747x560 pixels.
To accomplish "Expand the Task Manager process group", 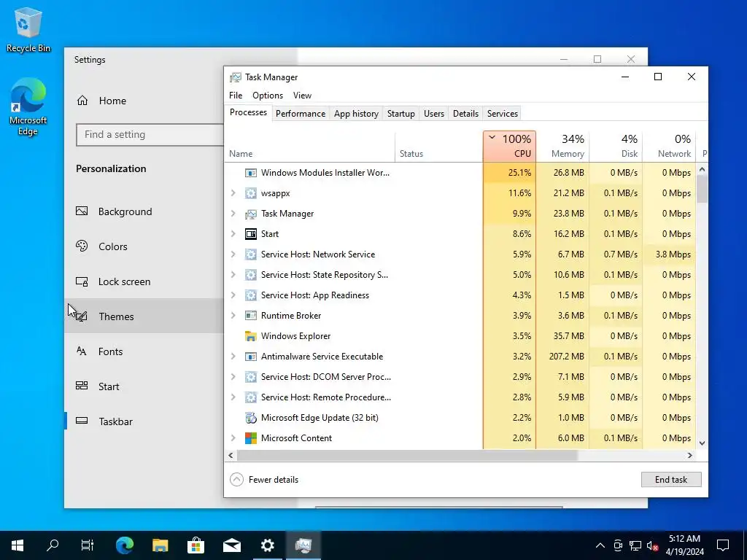I will [233, 214].
